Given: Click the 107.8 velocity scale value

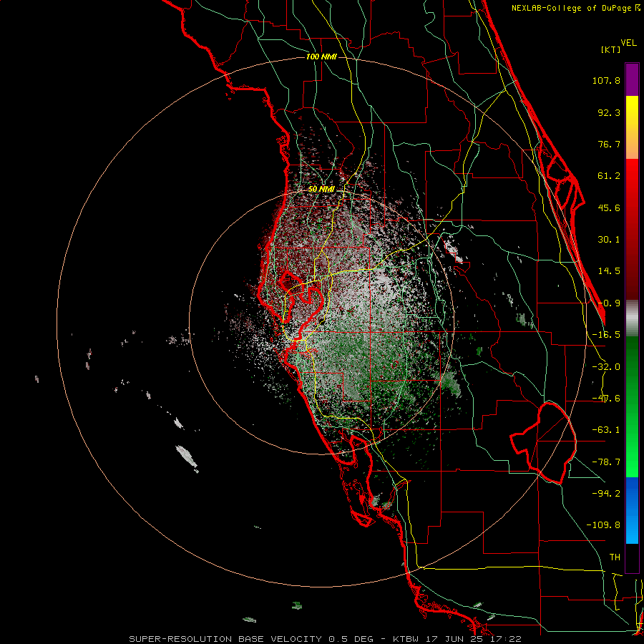Looking at the screenshot, I should point(606,80).
